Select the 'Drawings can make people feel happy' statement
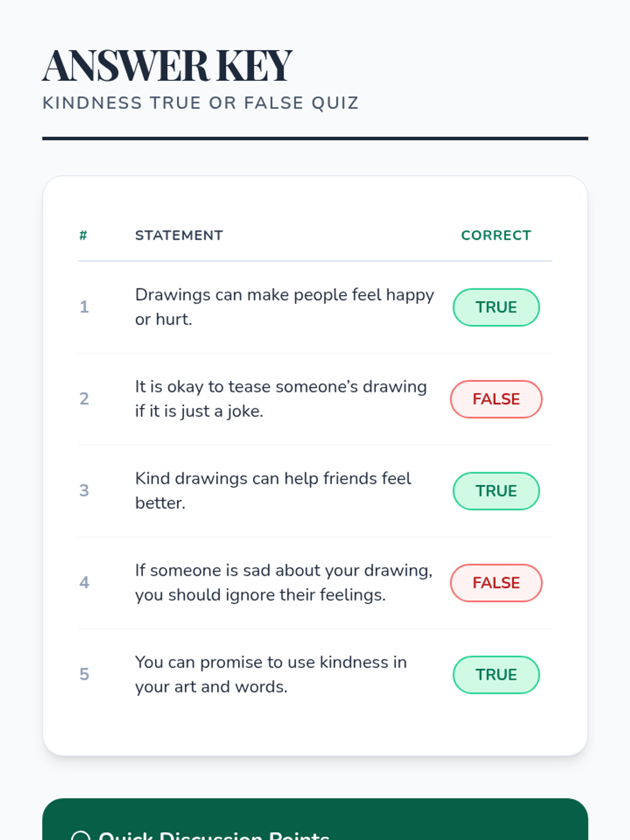Screen dimensions: 630x840 pos(284,307)
